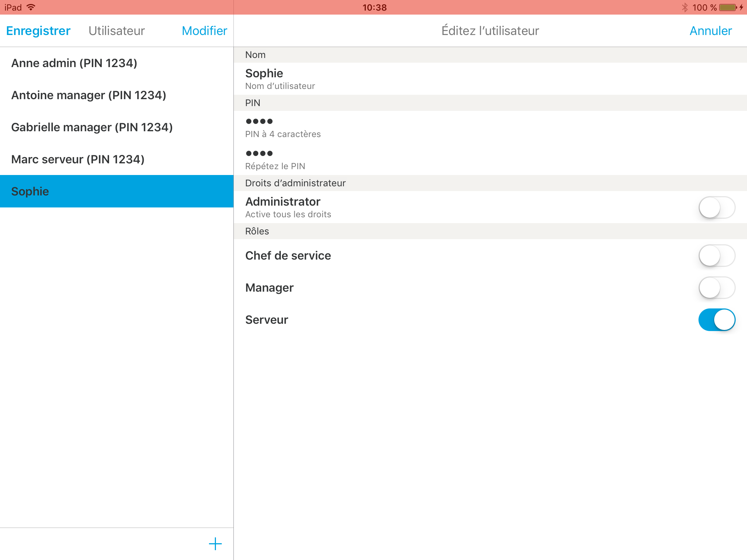This screenshot has width=747, height=560.
Task: Tap the Wi-Fi status icon
Action: tap(31, 7)
